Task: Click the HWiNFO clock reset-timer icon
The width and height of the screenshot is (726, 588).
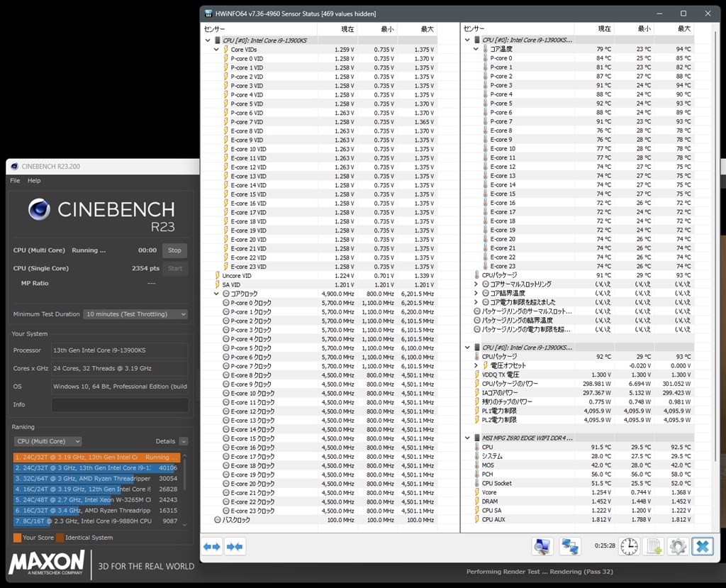Action: pos(630,547)
